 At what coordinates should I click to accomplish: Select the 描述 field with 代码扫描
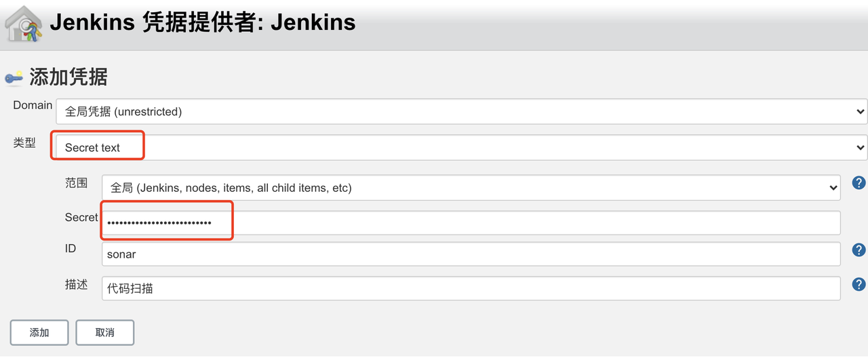[471, 288]
